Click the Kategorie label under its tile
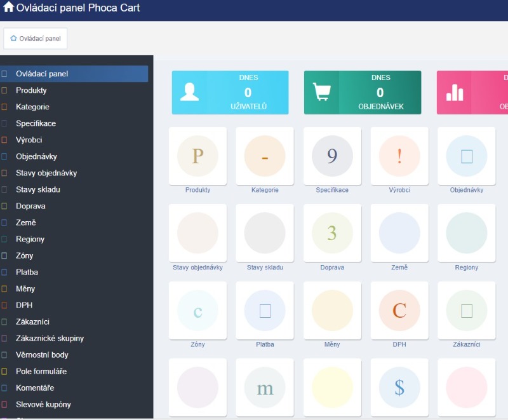This screenshot has height=420, width=508. pyautogui.click(x=265, y=190)
